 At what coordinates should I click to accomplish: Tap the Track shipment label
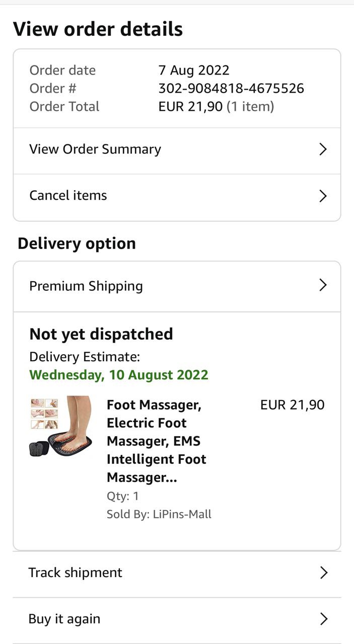(x=75, y=573)
